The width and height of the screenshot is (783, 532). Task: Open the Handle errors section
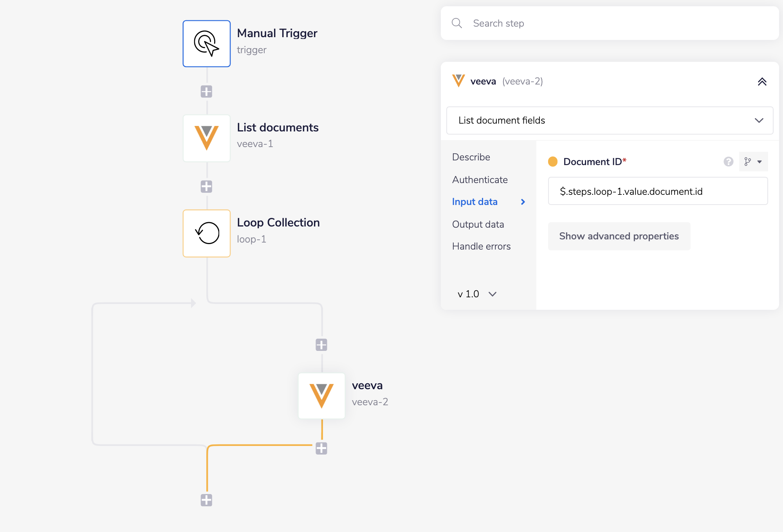point(481,246)
